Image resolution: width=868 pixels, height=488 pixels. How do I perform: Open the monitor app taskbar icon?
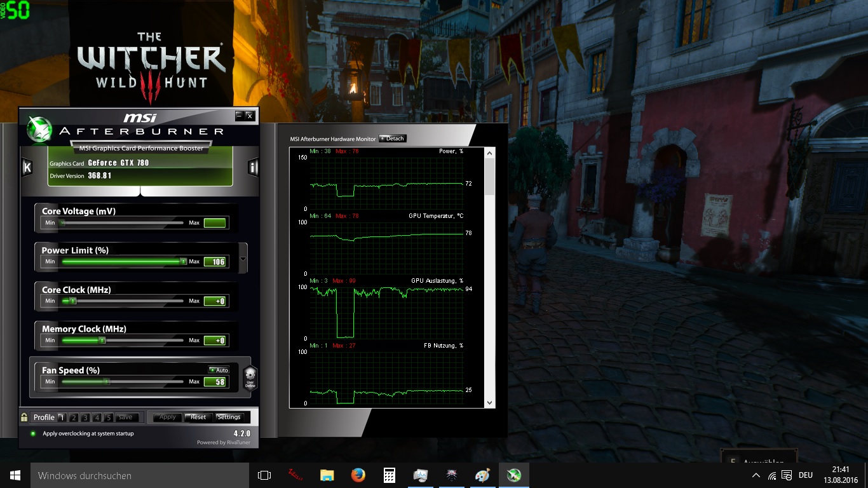point(420,475)
